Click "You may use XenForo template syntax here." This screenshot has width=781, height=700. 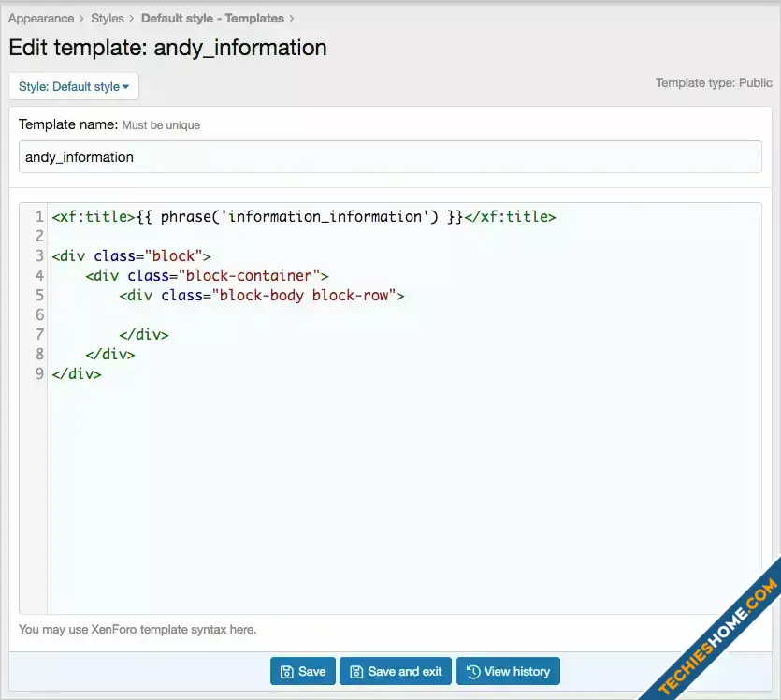point(137,629)
